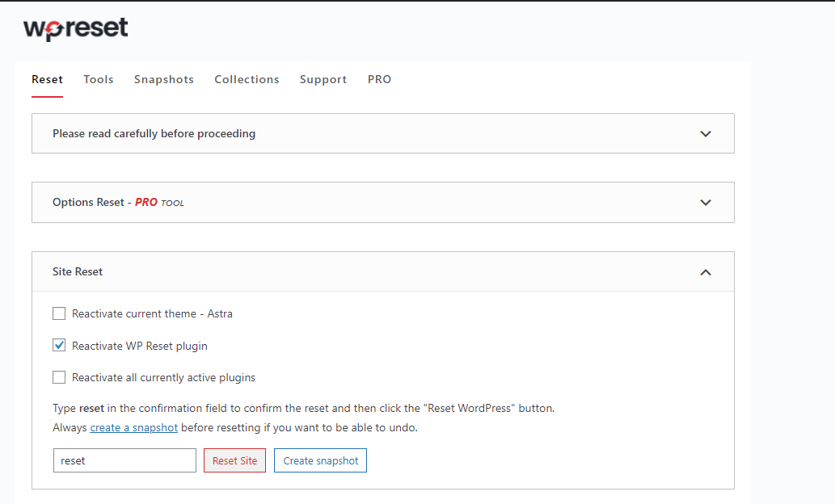The width and height of the screenshot is (835, 504).
Task: Open the Tools tab
Action: click(99, 79)
